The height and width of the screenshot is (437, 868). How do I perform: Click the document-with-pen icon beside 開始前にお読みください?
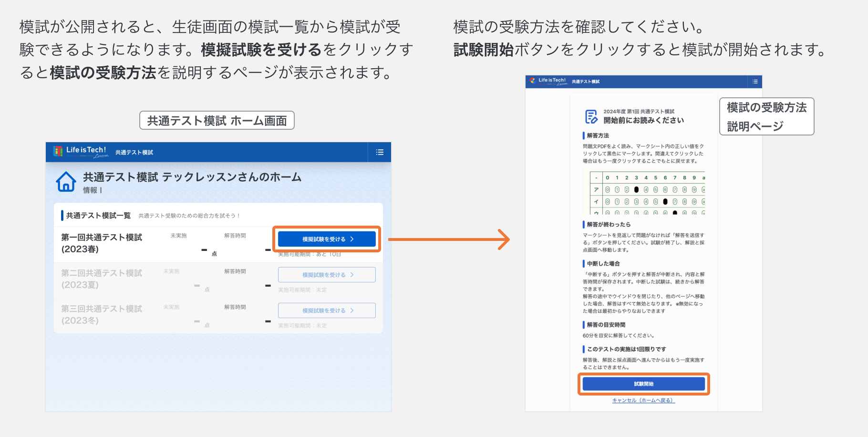591,116
